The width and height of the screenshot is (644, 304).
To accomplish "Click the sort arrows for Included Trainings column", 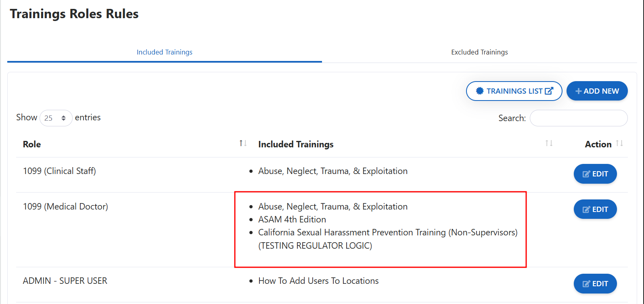I will [x=549, y=143].
